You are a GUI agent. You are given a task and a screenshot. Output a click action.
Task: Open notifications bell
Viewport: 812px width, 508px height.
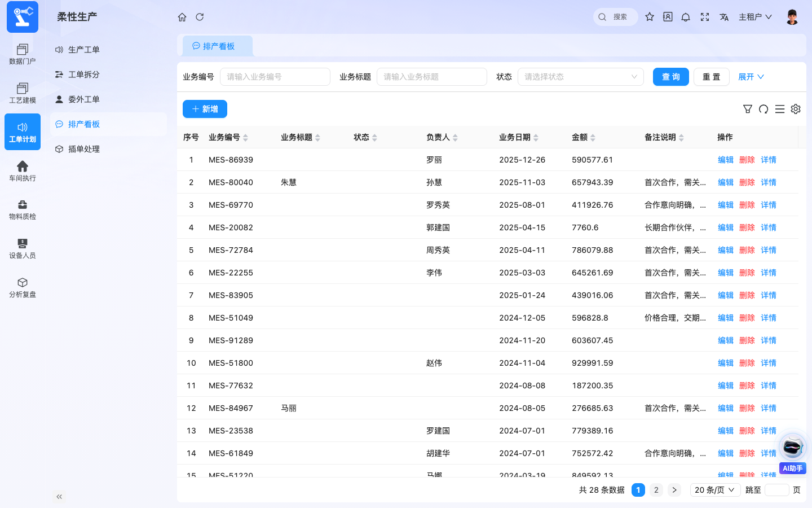(686, 17)
